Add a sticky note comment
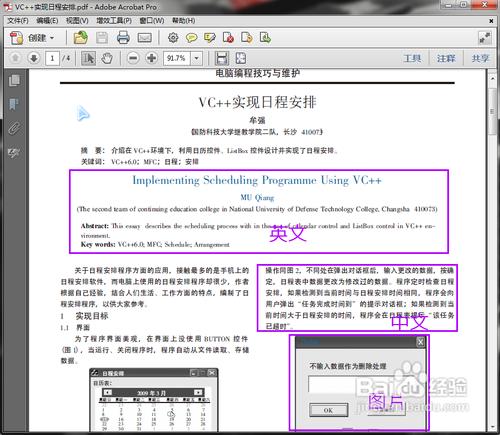This screenshot has height=435, width=500. pyautogui.click(x=191, y=38)
